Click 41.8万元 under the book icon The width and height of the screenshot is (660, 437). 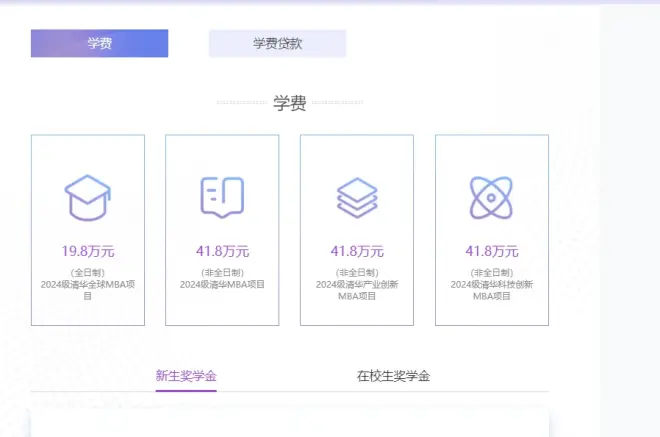tap(222, 251)
